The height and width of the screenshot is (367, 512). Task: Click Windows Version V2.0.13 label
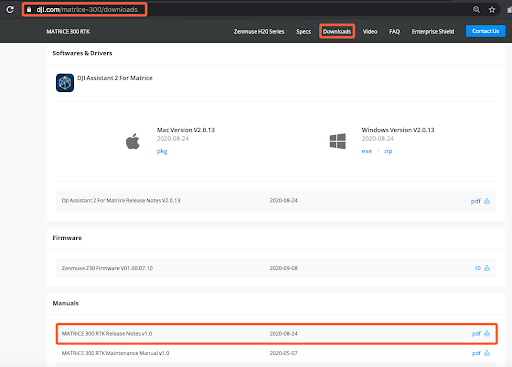point(398,130)
